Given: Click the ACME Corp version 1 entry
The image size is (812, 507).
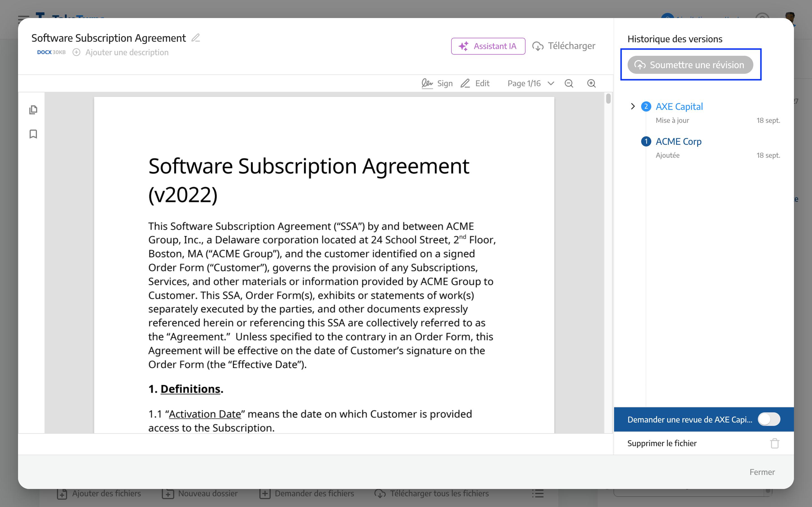Looking at the screenshot, I should coord(678,141).
